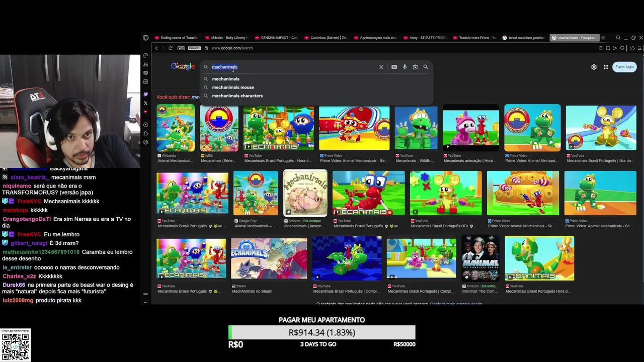The height and width of the screenshot is (362, 644).
Task: Open the Opera menu icon
Action: (145, 38)
